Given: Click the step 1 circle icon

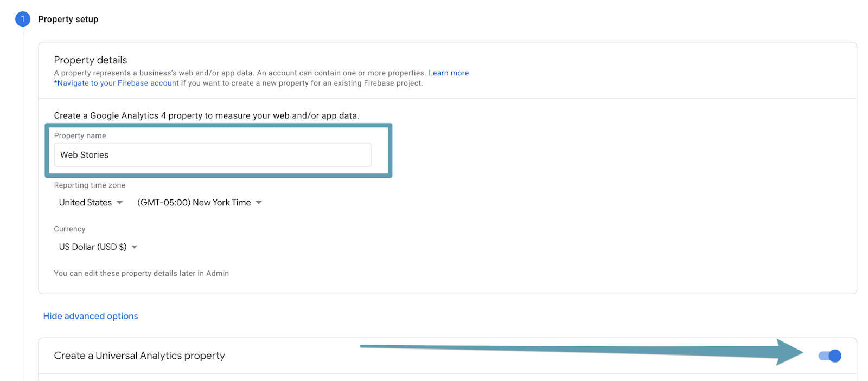Looking at the screenshot, I should (23, 19).
